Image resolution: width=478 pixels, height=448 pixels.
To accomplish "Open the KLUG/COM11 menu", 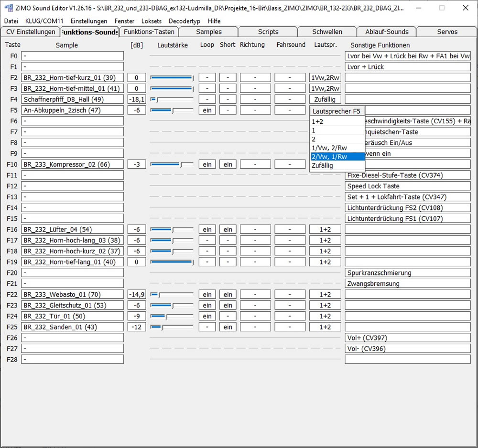I will coord(44,21).
